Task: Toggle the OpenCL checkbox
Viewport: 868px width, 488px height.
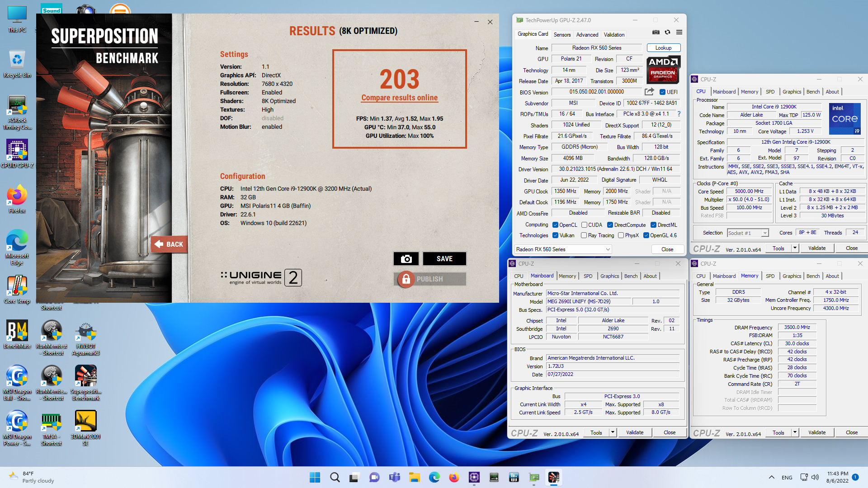Action: pyautogui.click(x=555, y=225)
